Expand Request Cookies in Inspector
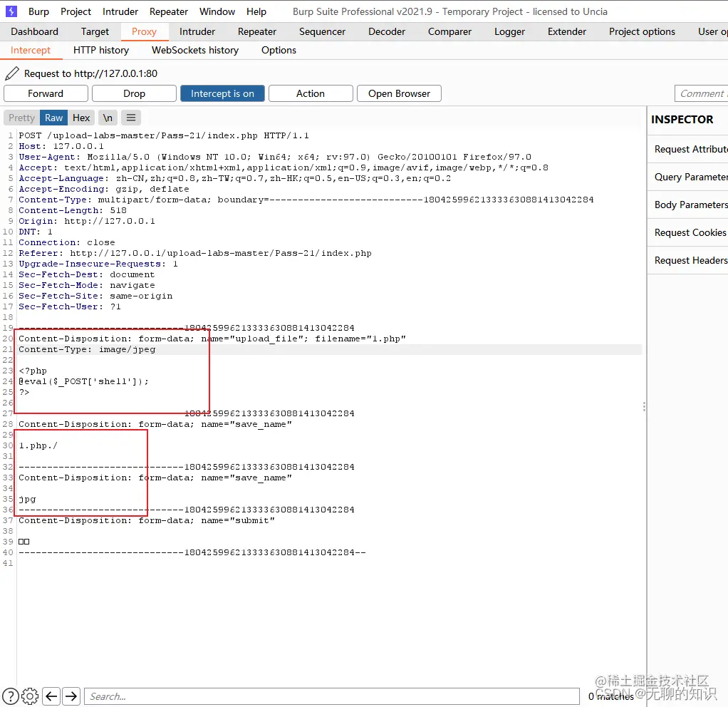This screenshot has width=728, height=707. coord(688,233)
